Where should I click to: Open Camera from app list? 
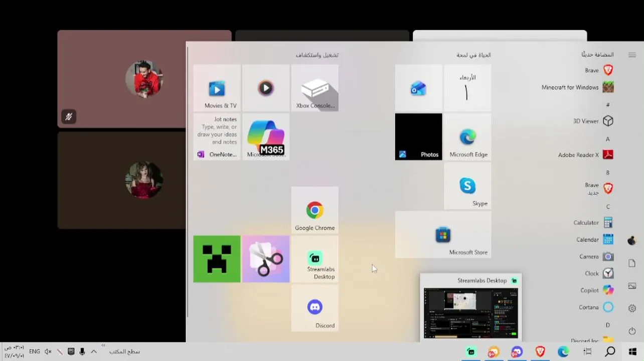(x=596, y=257)
